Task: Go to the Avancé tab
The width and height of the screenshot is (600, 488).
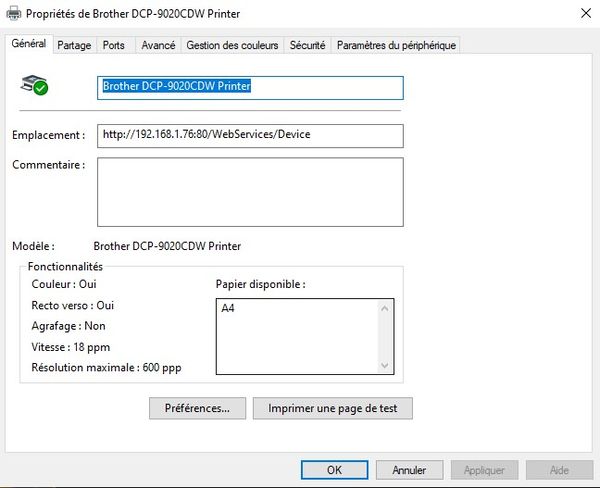Action: coord(158,46)
